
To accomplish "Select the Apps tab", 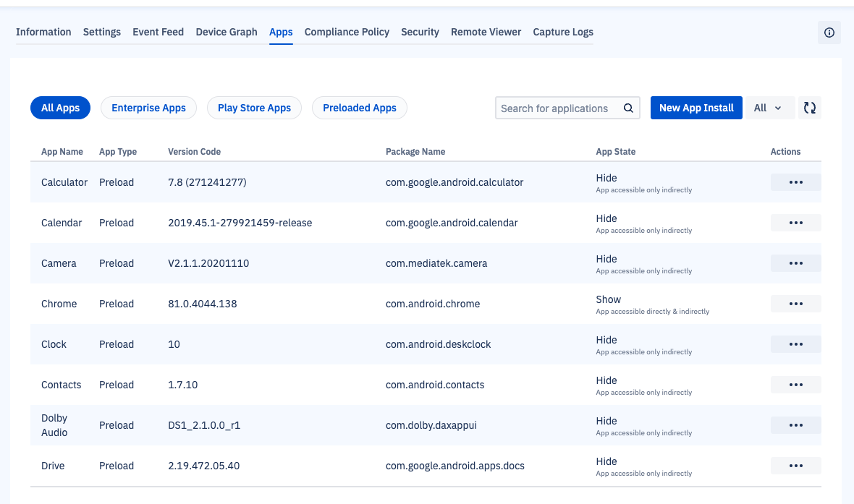I will (281, 32).
